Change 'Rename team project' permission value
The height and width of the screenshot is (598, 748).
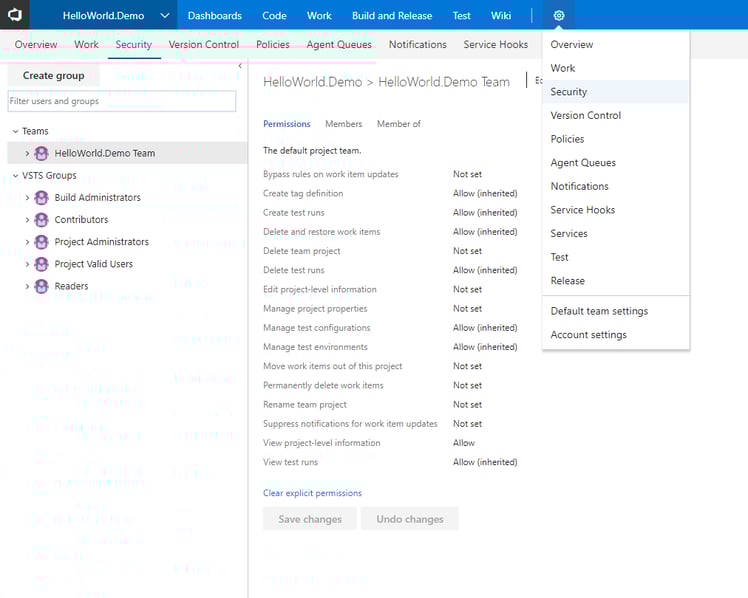468,404
